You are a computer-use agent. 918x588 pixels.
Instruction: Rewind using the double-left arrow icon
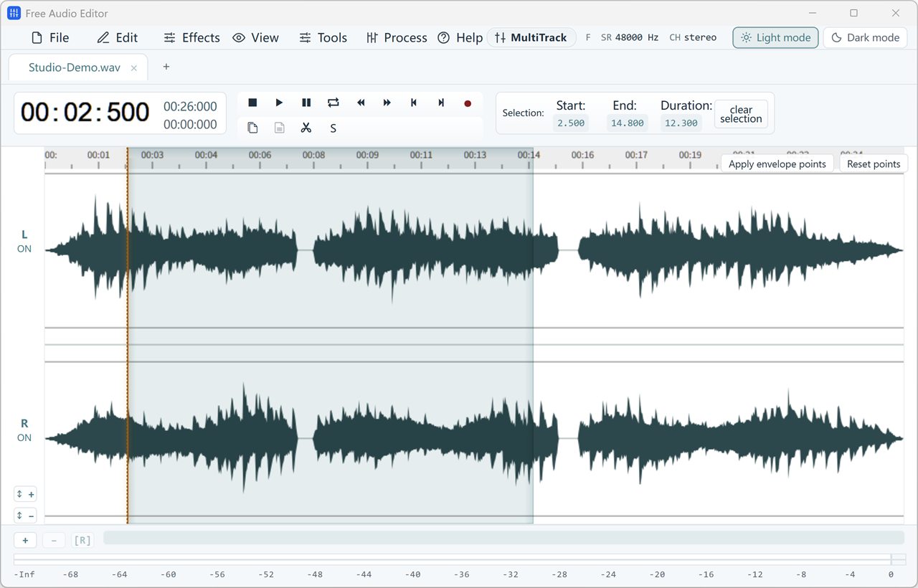pyautogui.click(x=361, y=103)
